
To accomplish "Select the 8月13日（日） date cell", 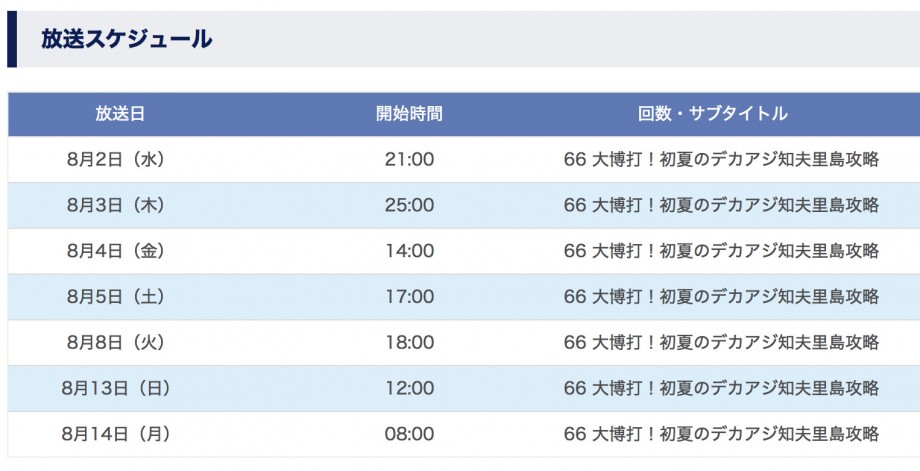I will pos(116,388).
